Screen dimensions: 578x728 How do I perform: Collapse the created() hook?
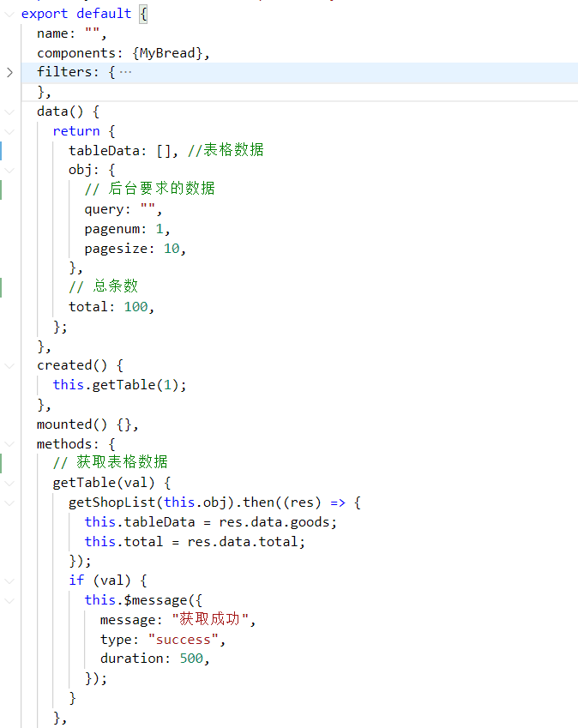click(9, 365)
